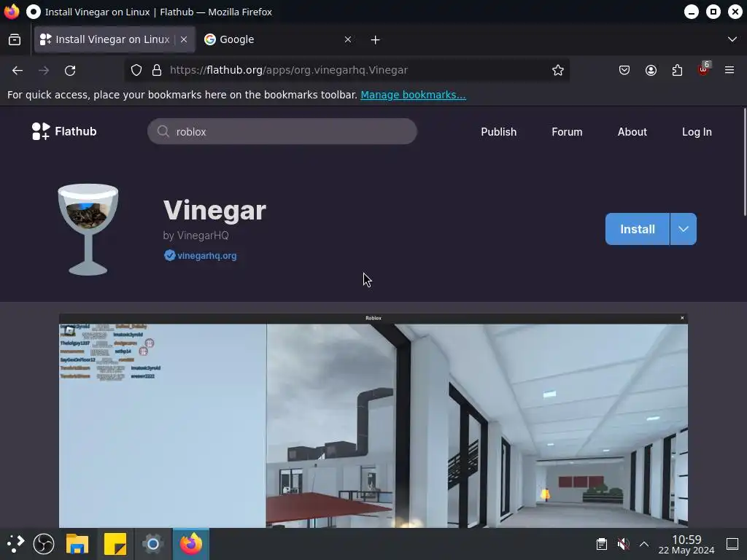Viewport: 747px width, 560px height.
Task: Open Firefox View tab list icon
Action: coord(15,39)
